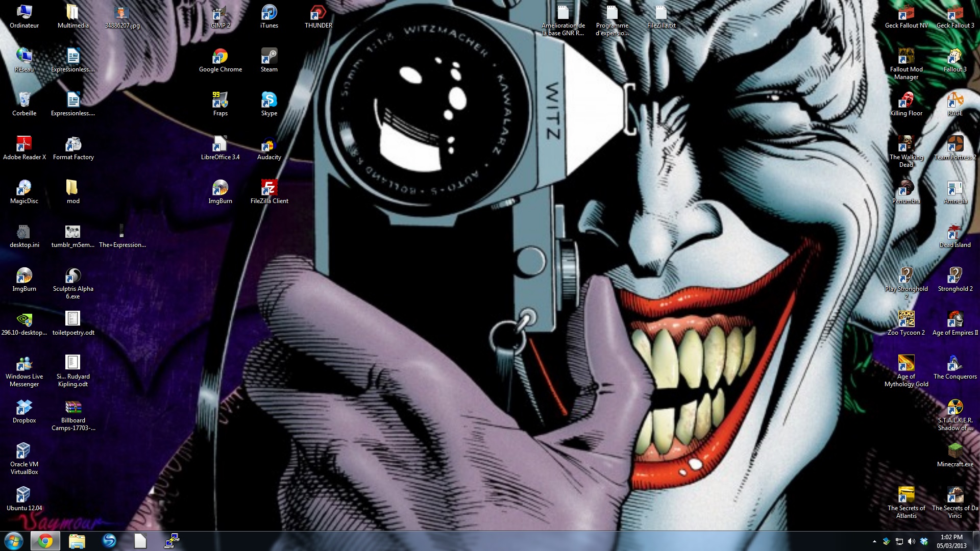
Task: Open Format Factory shortcut
Action: point(73,148)
